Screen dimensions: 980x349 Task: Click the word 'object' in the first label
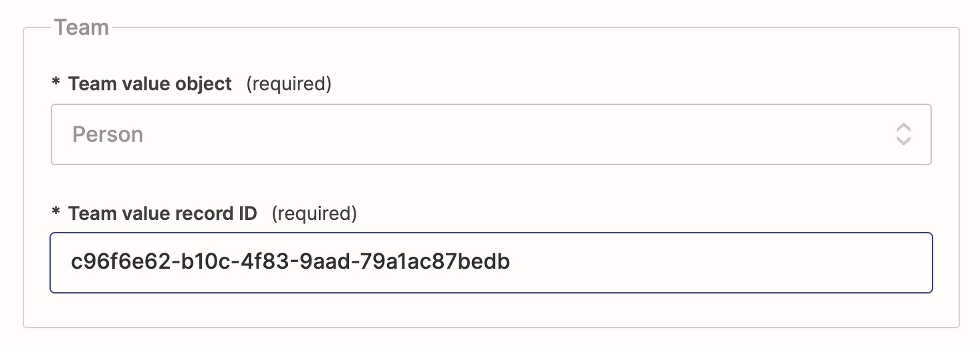click(x=203, y=84)
